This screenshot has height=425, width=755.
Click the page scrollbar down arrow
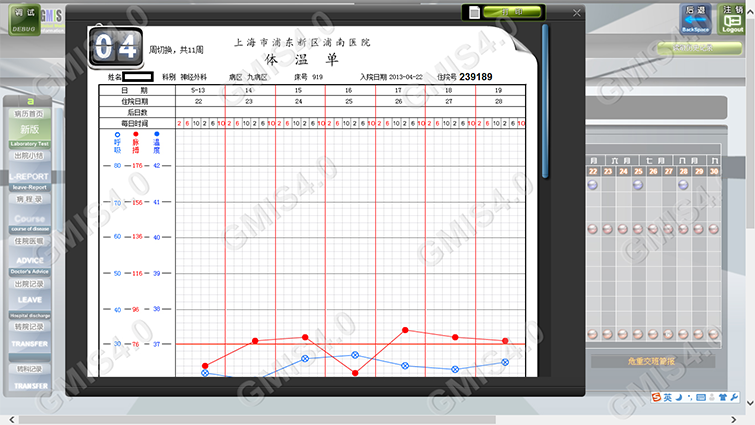[750, 403]
